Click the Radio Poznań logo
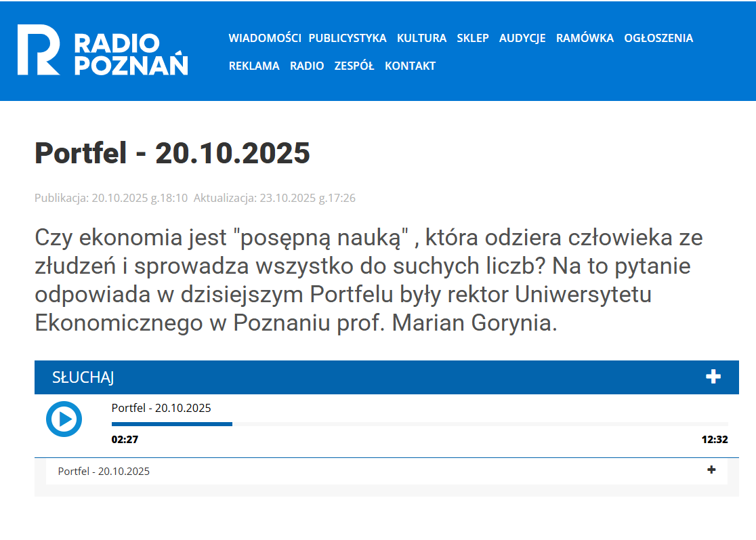The image size is (756, 540). point(102,50)
